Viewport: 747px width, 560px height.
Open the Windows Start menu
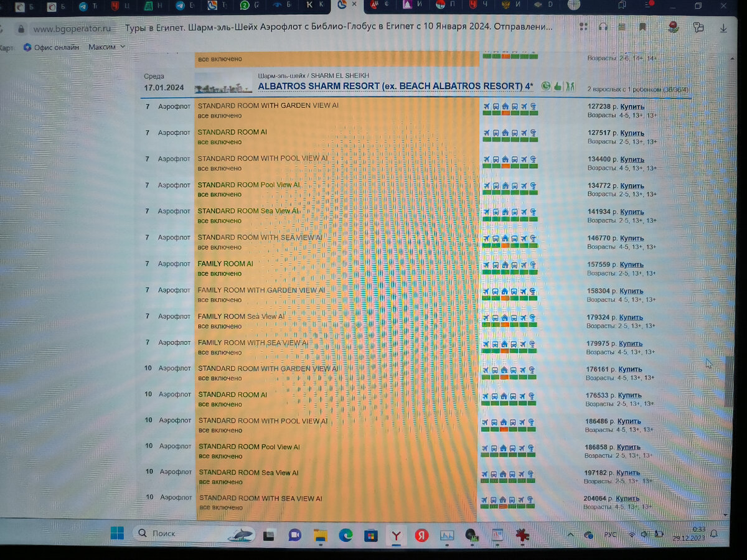(x=117, y=533)
